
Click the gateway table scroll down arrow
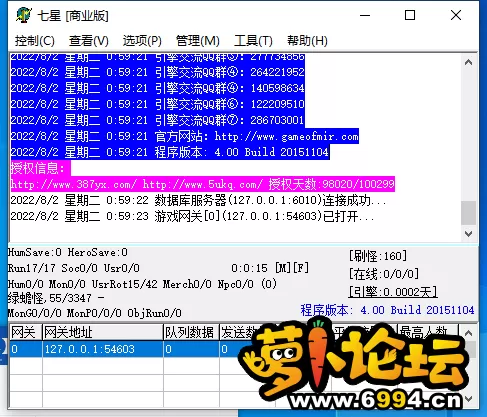(x=468, y=399)
